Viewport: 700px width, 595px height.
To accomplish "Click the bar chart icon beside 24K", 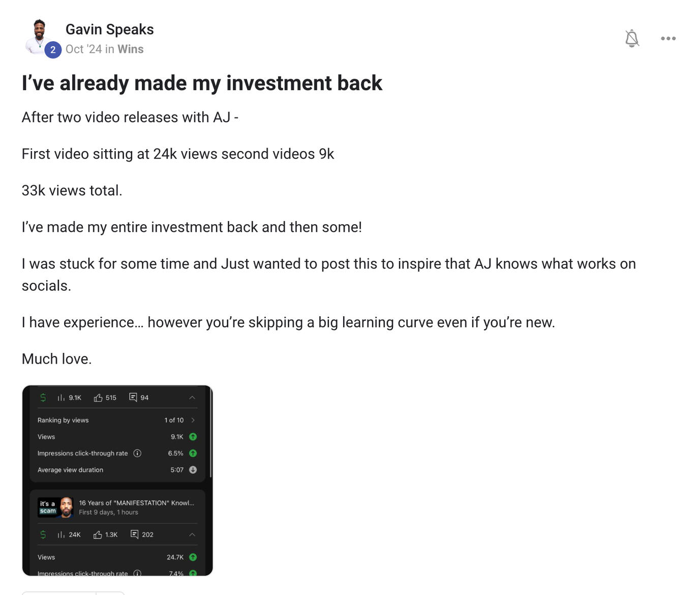I will pyautogui.click(x=61, y=534).
